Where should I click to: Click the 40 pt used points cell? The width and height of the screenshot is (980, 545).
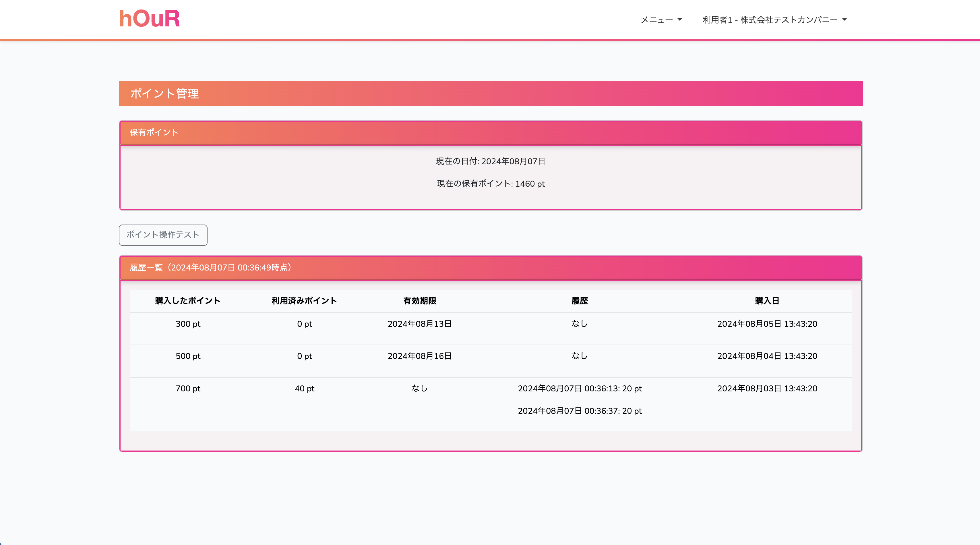[x=304, y=389]
